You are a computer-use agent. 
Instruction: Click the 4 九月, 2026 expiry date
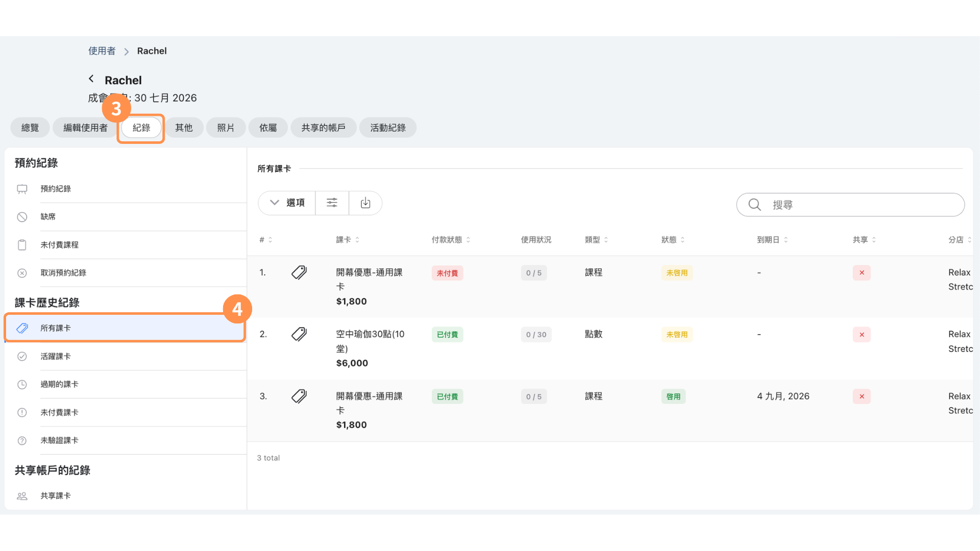pos(783,396)
